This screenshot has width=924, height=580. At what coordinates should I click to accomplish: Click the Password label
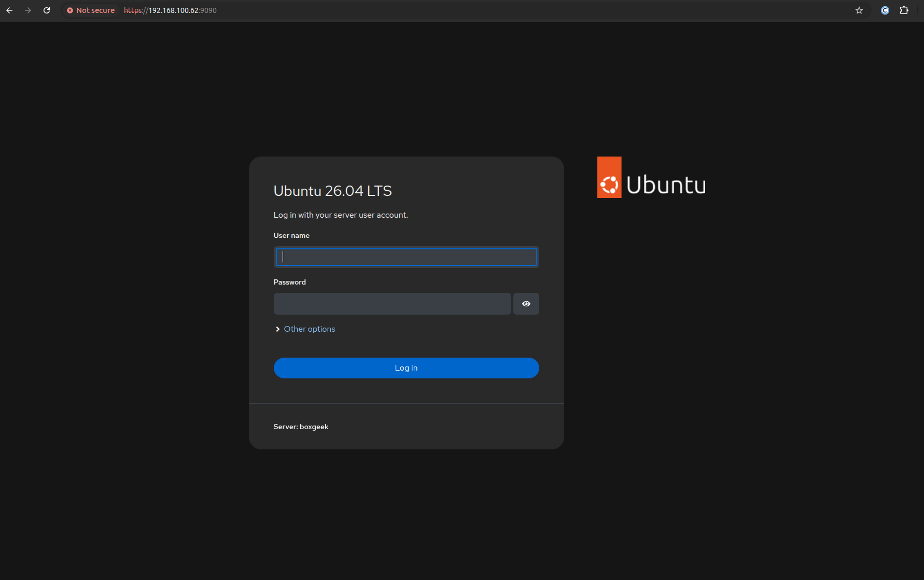coord(289,282)
